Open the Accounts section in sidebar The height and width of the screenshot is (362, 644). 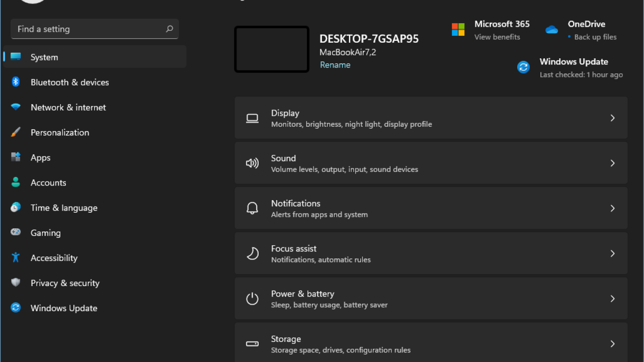48,183
